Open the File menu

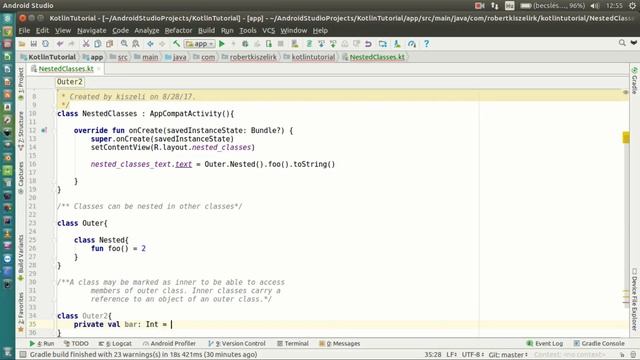[x=24, y=31]
